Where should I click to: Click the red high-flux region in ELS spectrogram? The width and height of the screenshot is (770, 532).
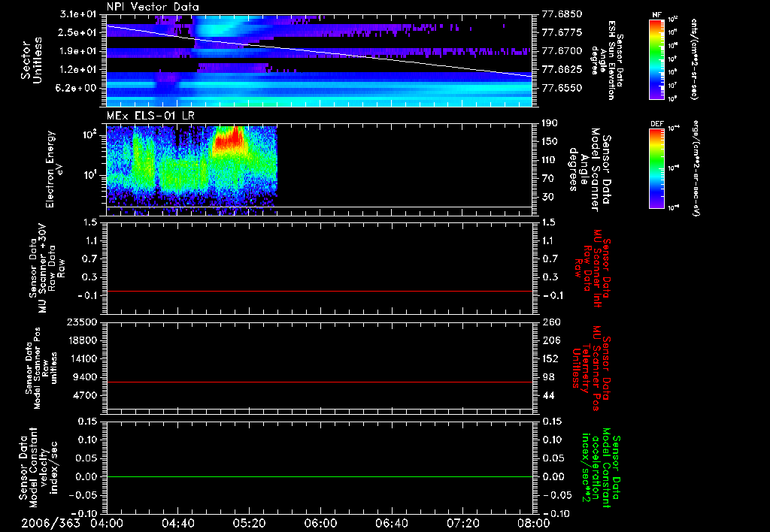pos(229,140)
